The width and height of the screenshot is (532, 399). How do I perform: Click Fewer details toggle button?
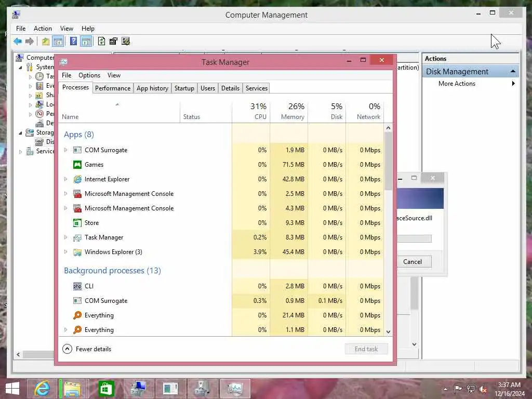[87, 349]
